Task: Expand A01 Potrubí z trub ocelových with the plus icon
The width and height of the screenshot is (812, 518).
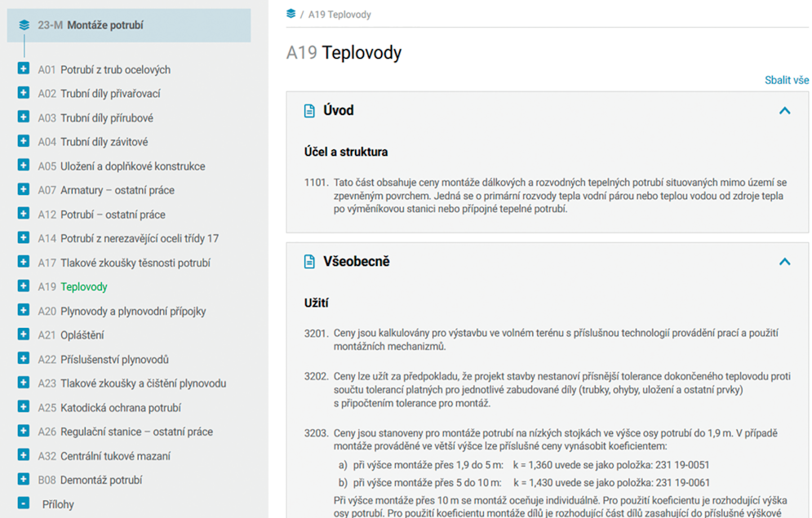Action: pyautogui.click(x=24, y=69)
